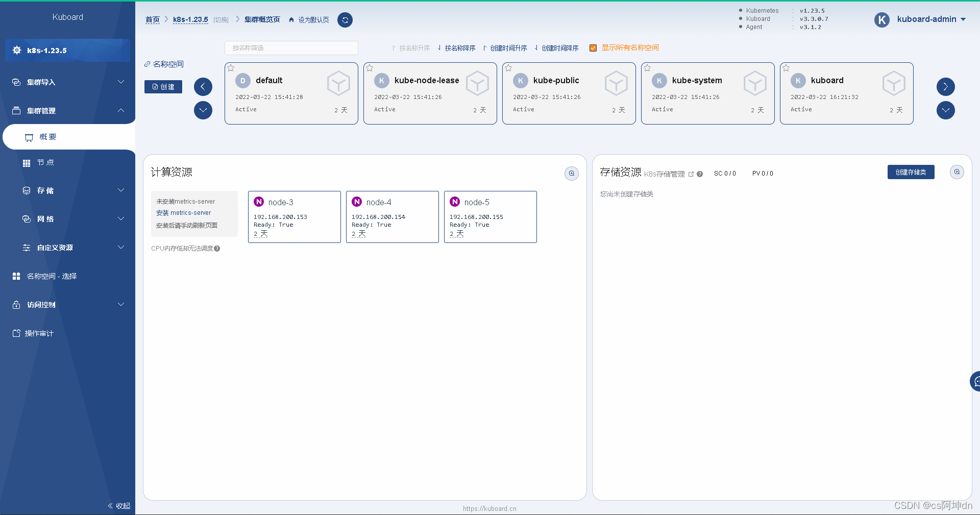Click Kuboard logo text in sidebar

click(67, 17)
